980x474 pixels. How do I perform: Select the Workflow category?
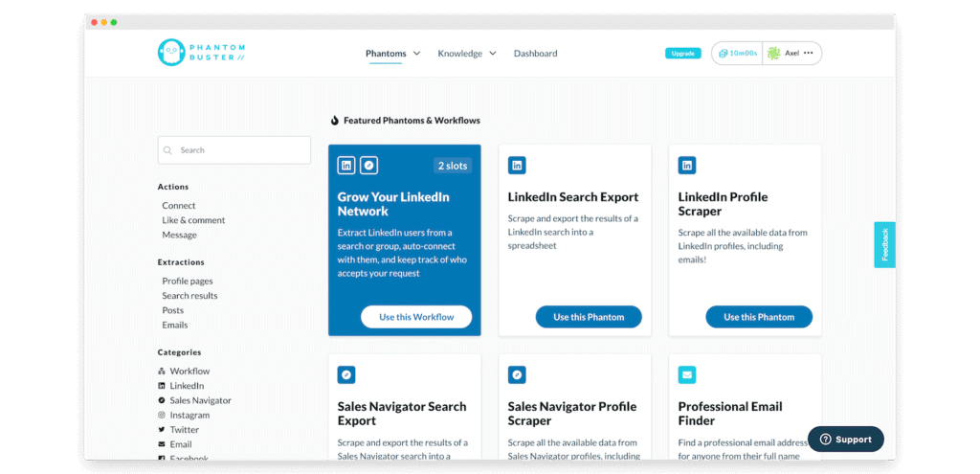point(190,371)
